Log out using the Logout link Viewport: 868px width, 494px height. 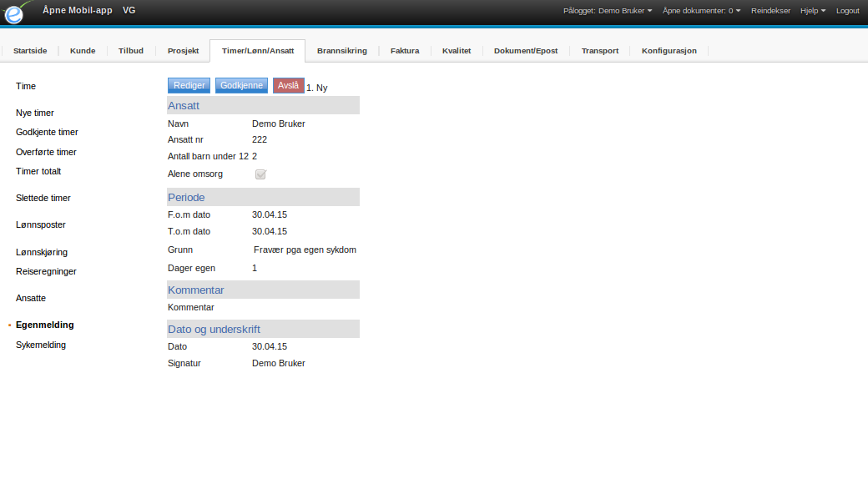(847, 11)
